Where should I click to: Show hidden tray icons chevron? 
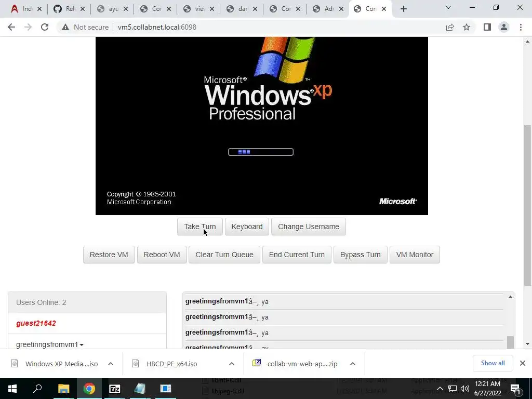tap(440, 389)
